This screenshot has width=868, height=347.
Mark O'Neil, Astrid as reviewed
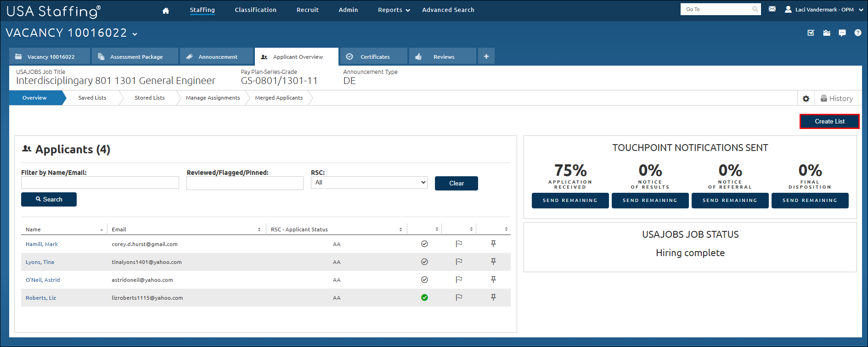tap(424, 280)
